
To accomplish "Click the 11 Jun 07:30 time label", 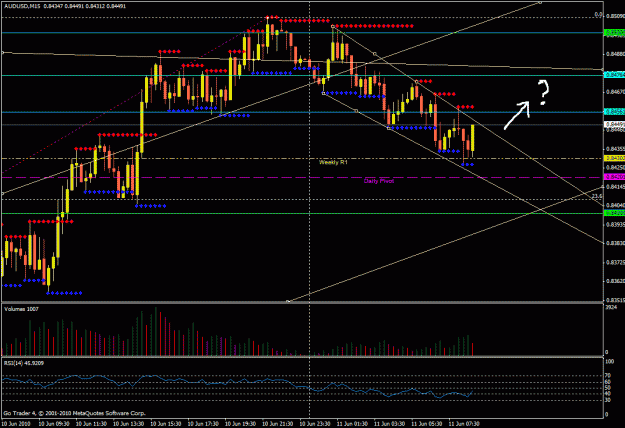I will (464, 424).
